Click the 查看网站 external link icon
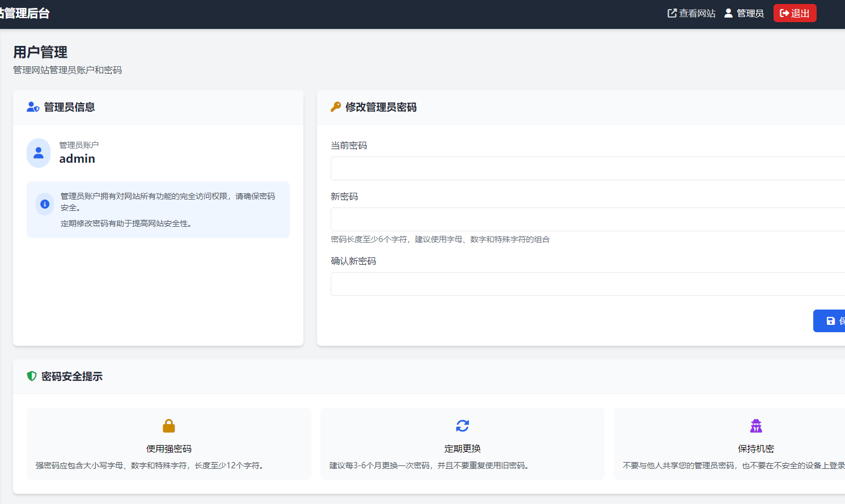Image resolution: width=845 pixels, height=504 pixels. 672,13
